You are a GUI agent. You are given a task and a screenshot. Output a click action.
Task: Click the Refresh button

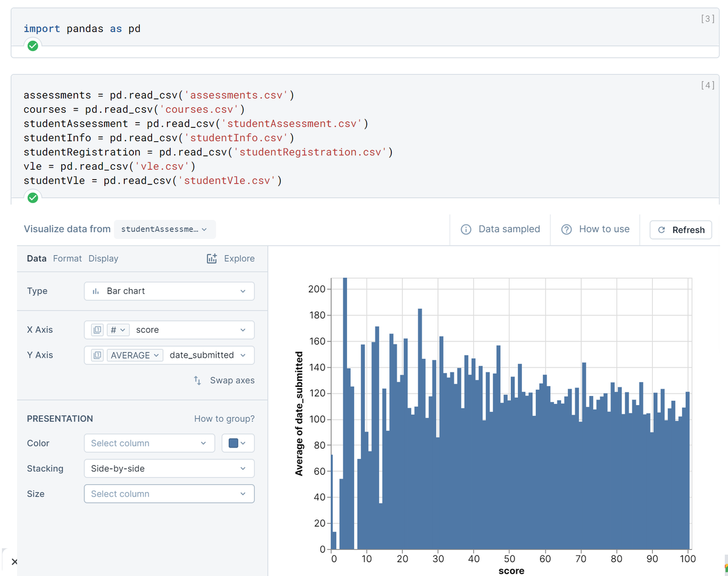681,230
